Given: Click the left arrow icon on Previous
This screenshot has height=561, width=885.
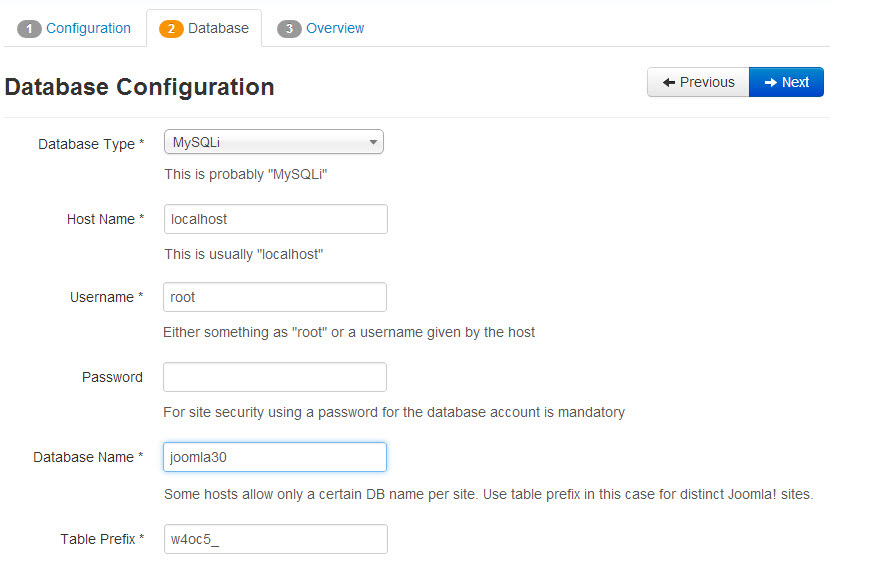Looking at the screenshot, I should [669, 82].
